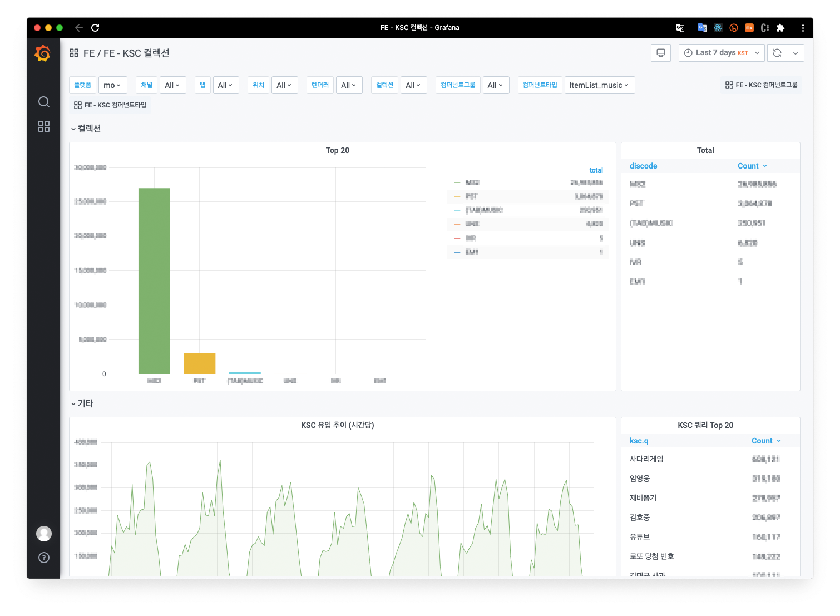840x616 pixels.
Task: Open the 컴퍼넌트그룹 All dropdown
Action: tap(496, 85)
